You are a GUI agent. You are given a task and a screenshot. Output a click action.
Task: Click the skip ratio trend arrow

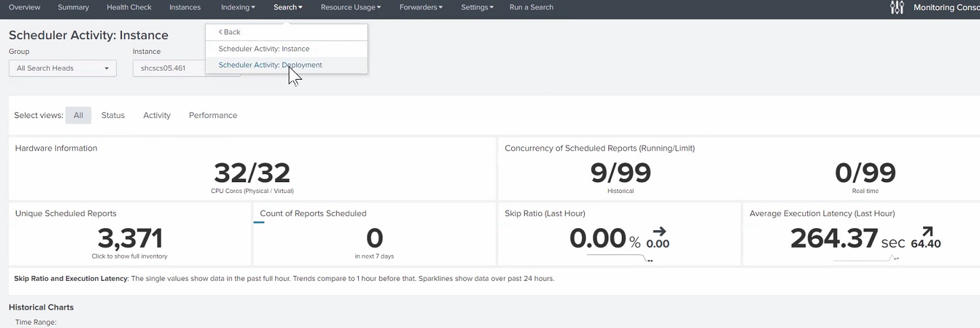(x=659, y=231)
